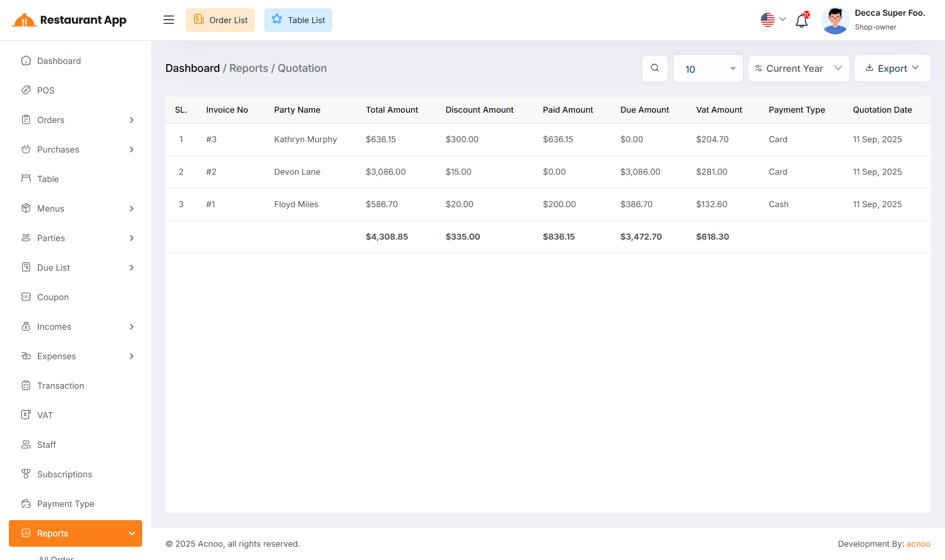
Task: Click the POS tag icon in sidebar
Action: click(x=26, y=90)
